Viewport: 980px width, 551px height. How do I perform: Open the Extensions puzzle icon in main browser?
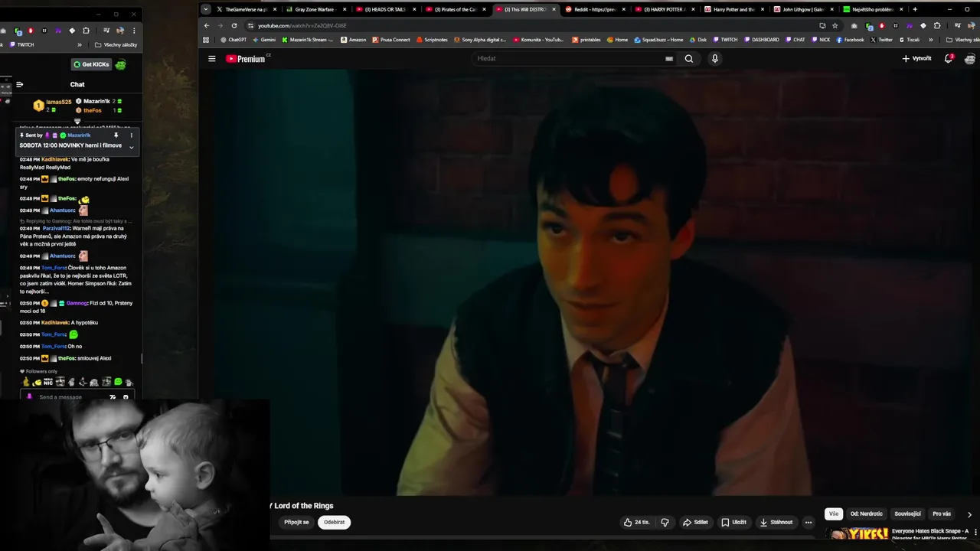(936, 25)
